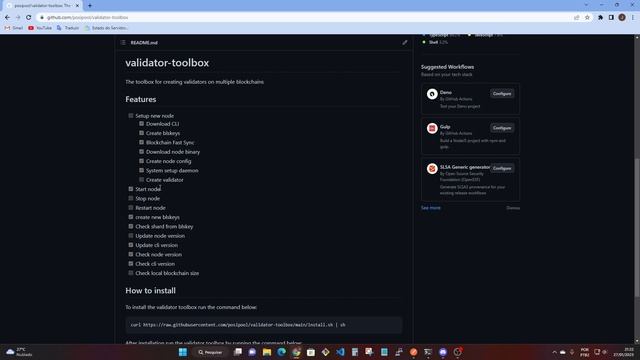Toggle the System setup daemon checkbox

tap(141, 171)
